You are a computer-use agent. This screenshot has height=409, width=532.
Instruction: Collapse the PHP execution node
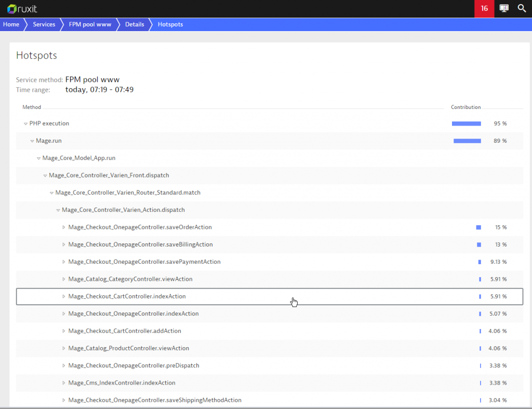(25, 124)
